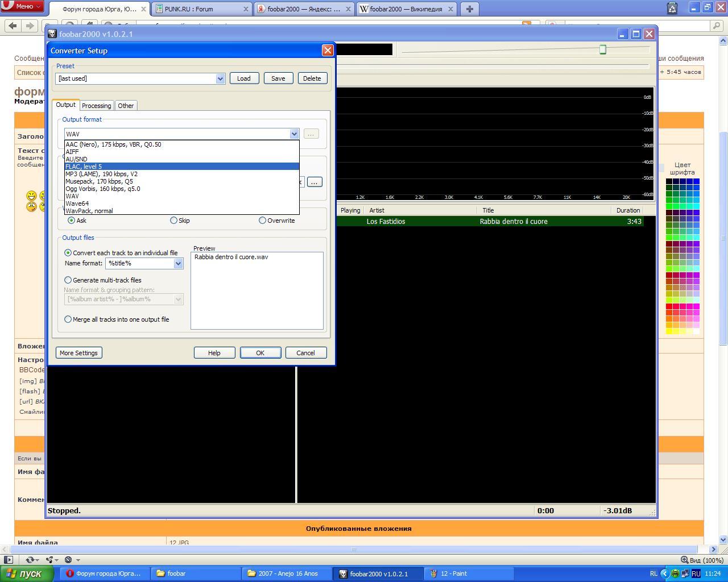Click the More Settings button
Viewport: 728px width, 582px height.
78,353
